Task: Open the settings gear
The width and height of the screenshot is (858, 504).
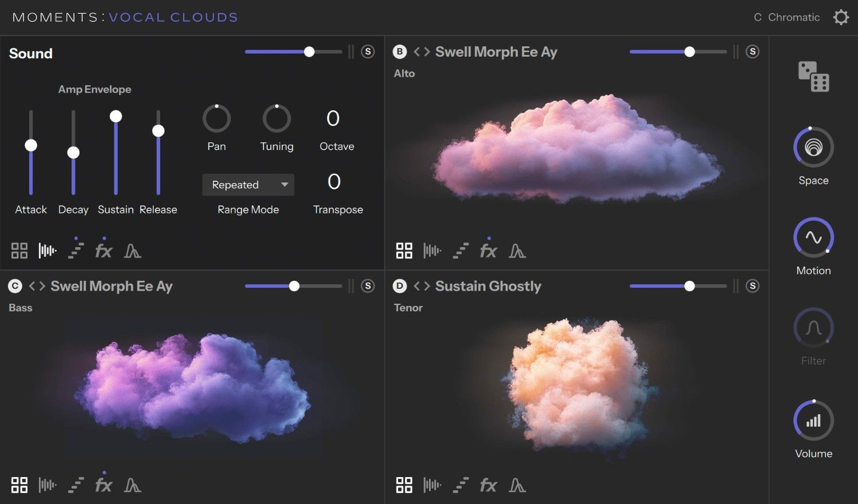Action: 840,17
